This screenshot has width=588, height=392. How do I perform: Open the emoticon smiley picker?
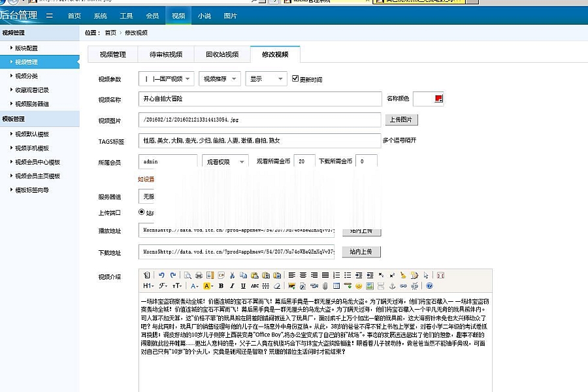click(359, 286)
